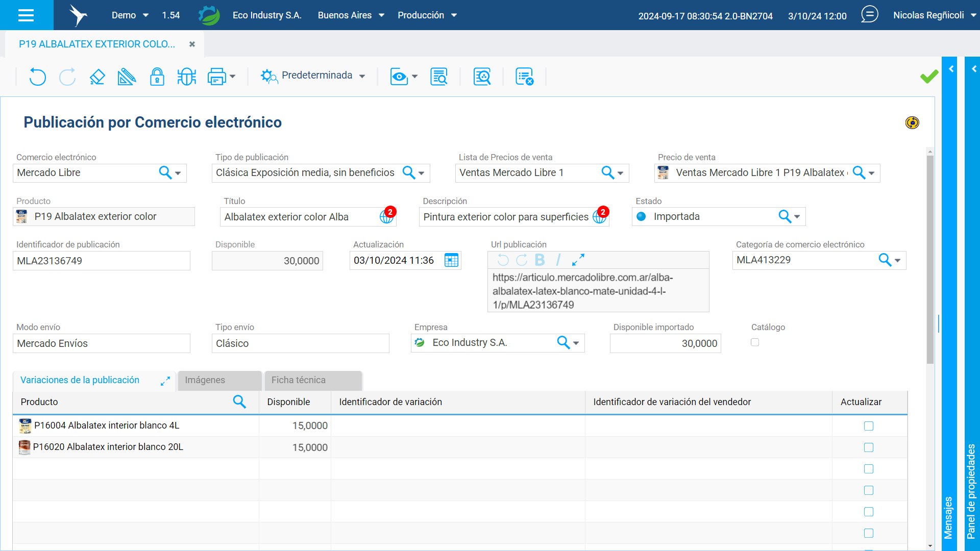Toggle the Catálogo checkbox
This screenshot has width=980, height=551.
(x=755, y=342)
